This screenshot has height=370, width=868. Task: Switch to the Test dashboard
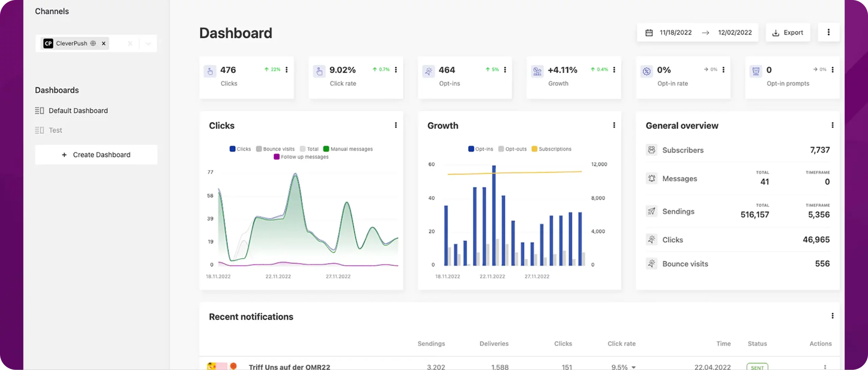pos(55,130)
